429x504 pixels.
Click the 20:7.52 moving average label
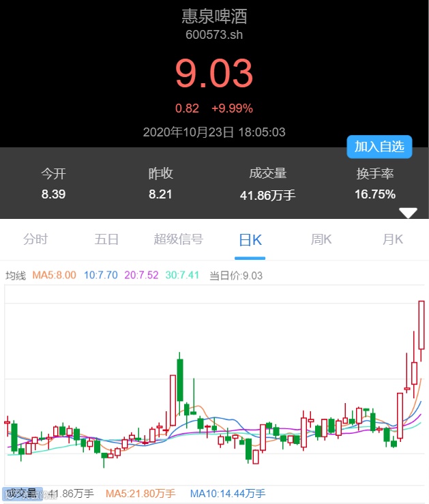[x=141, y=275]
